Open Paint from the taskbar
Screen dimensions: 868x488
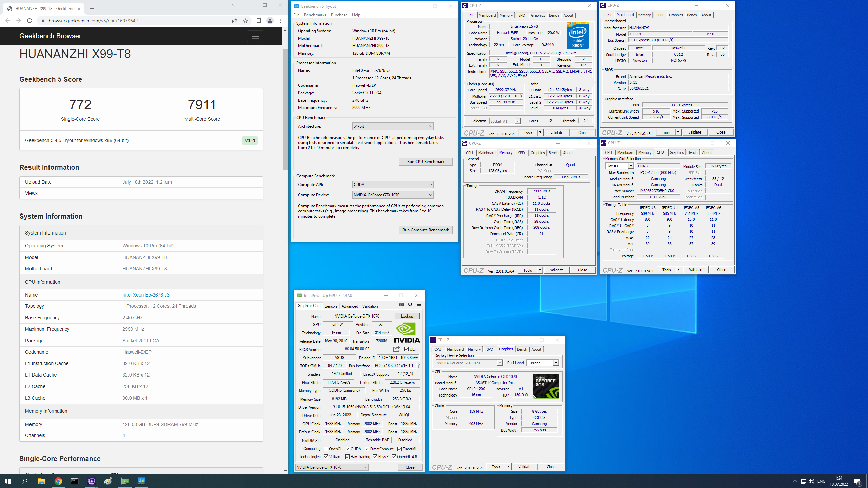click(x=108, y=481)
